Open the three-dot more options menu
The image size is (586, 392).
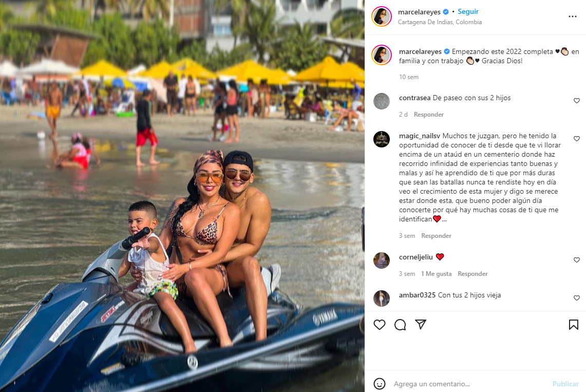coord(573,16)
